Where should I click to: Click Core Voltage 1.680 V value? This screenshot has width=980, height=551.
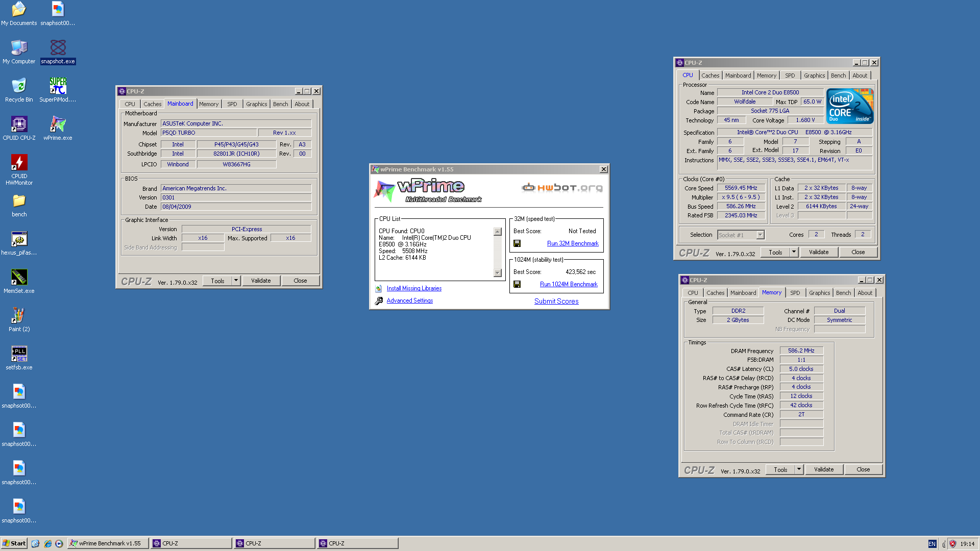click(x=805, y=120)
